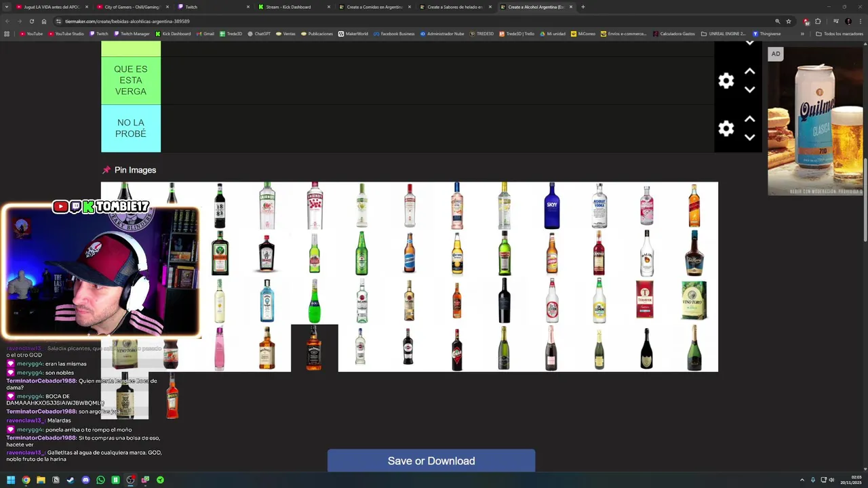Screen dimensions: 868x488
Task: Reload the current page
Action: coord(32,21)
